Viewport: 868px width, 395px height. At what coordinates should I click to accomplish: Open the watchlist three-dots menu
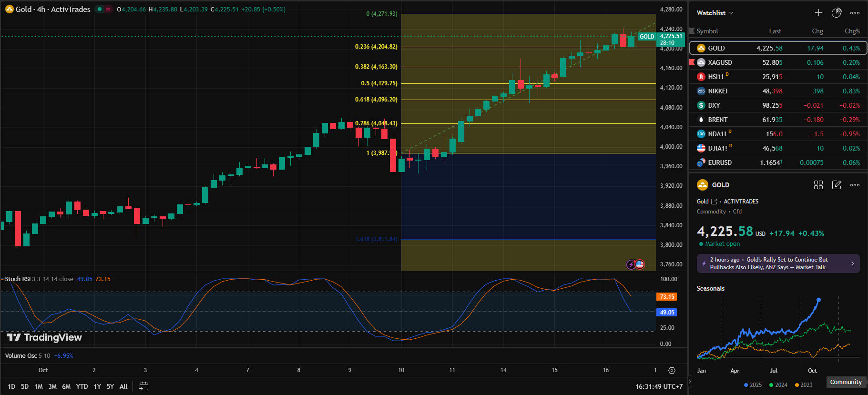point(855,13)
